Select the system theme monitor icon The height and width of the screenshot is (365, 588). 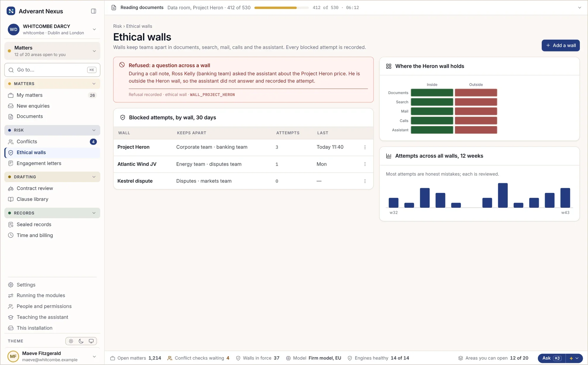click(x=91, y=341)
